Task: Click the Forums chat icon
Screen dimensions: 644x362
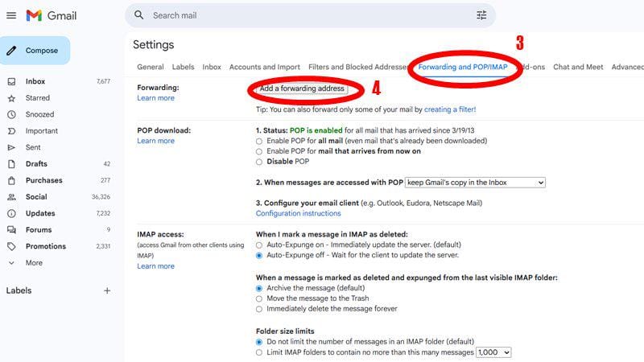Action: click(11, 230)
